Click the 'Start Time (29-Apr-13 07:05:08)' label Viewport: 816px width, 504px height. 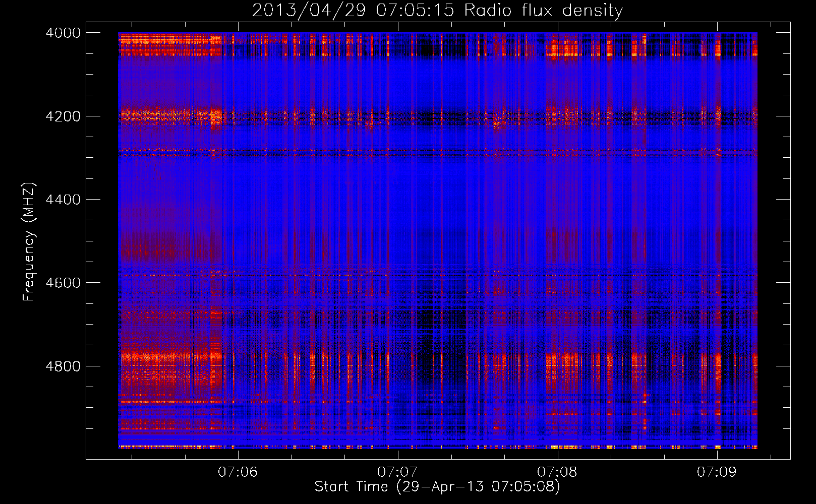(x=437, y=487)
